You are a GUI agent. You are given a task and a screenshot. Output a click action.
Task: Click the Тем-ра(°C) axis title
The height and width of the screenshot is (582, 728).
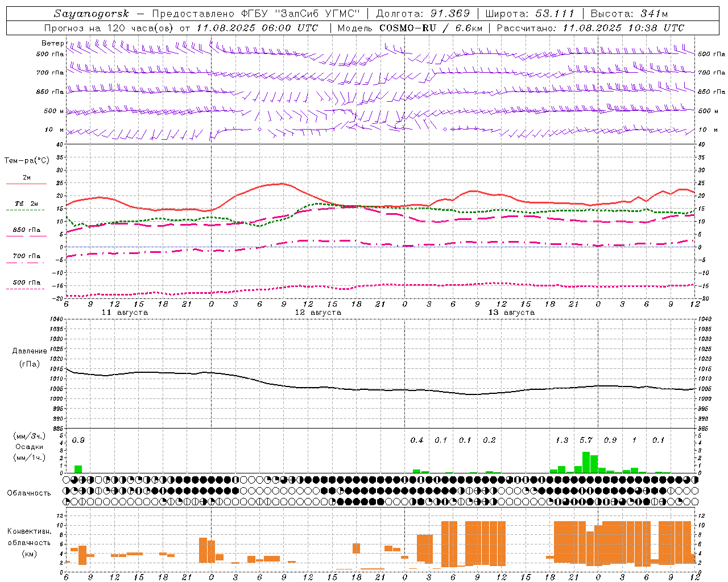[x=27, y=161]
